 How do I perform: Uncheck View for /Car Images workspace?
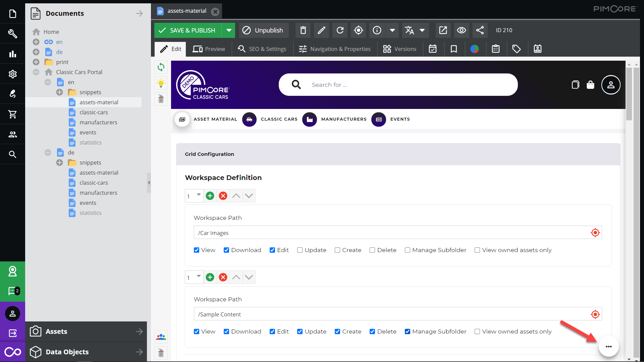tap(197, 250)
